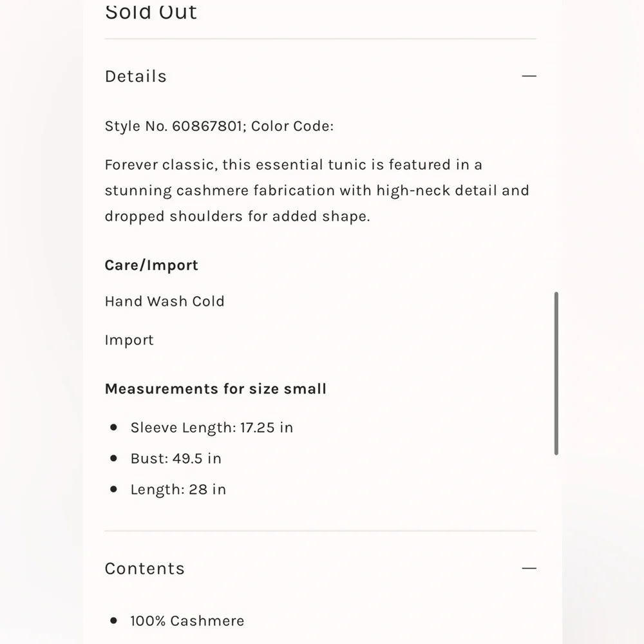
Task: Click the bullet beside 100% Cashmere
Action: coord(114,620)
